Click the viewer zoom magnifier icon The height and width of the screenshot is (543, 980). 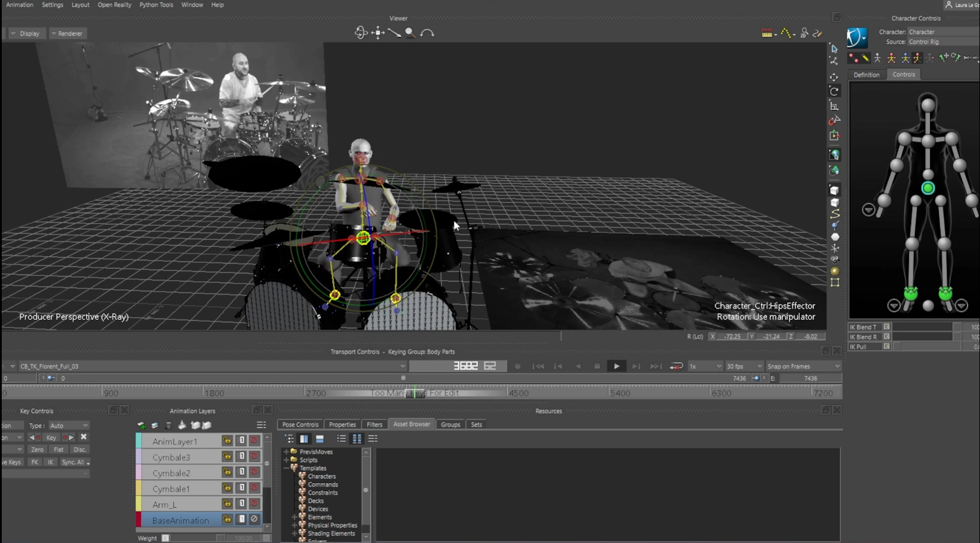[x=410, y=33]
